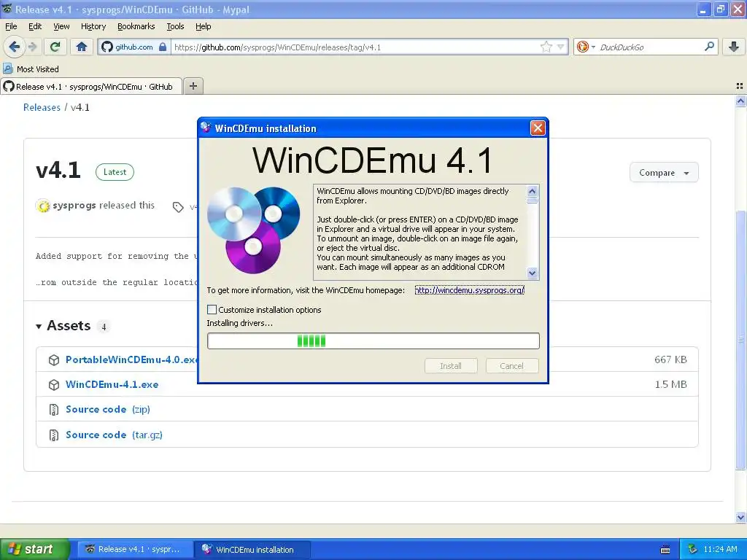Open the Edit menu
The height and width of the screenshot is (560, 747).
[x=35, y=27]
